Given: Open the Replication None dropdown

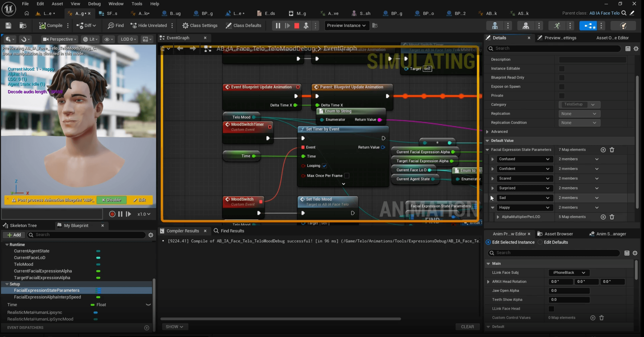Looking at the screenshot, I should point(579,114).
